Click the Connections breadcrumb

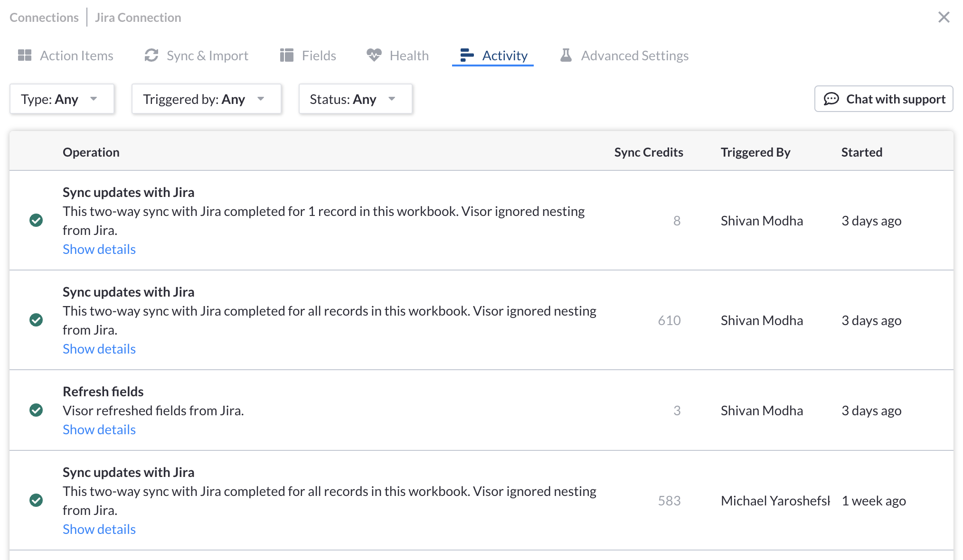[x=44, y=18]
